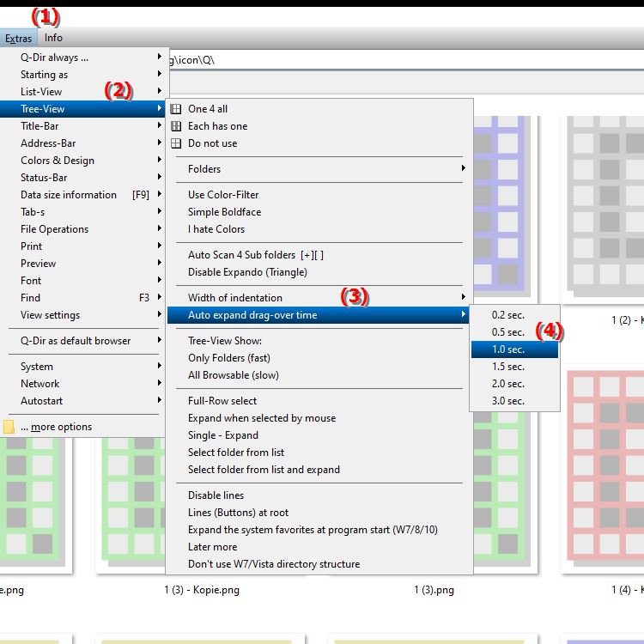Select Only Folders (fast) option
This screenshot has width=644, height=644.
pyautogui.click(x=319, y=358)
